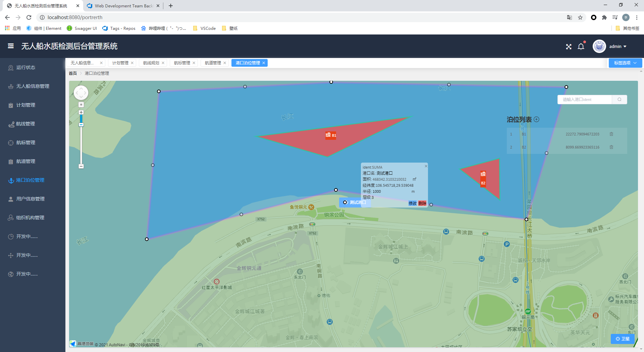Reload the browser page
Screen dimensions: 644x352
[x=29, y=17]
